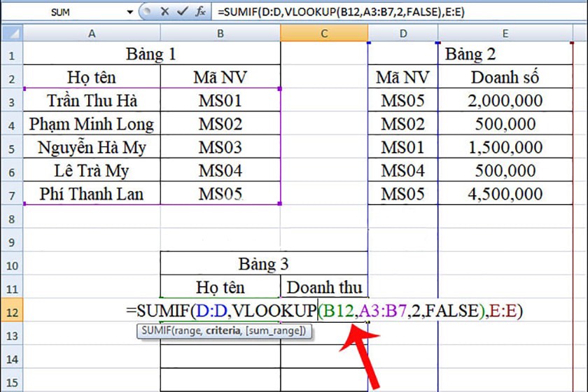Image resolution: width=588 pixels, height=392 pixels.
Task: Click the 'Bảng 3' title cell
Action: click(264, 263)
